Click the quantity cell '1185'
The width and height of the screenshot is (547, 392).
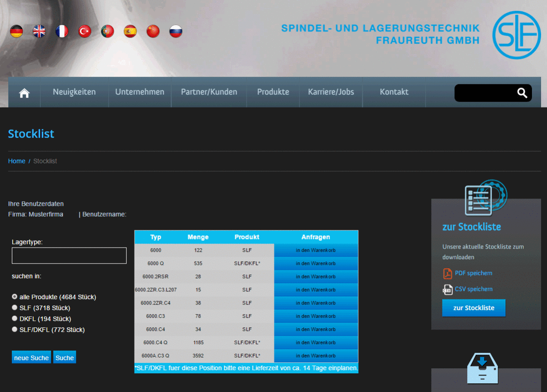point(198,342)
